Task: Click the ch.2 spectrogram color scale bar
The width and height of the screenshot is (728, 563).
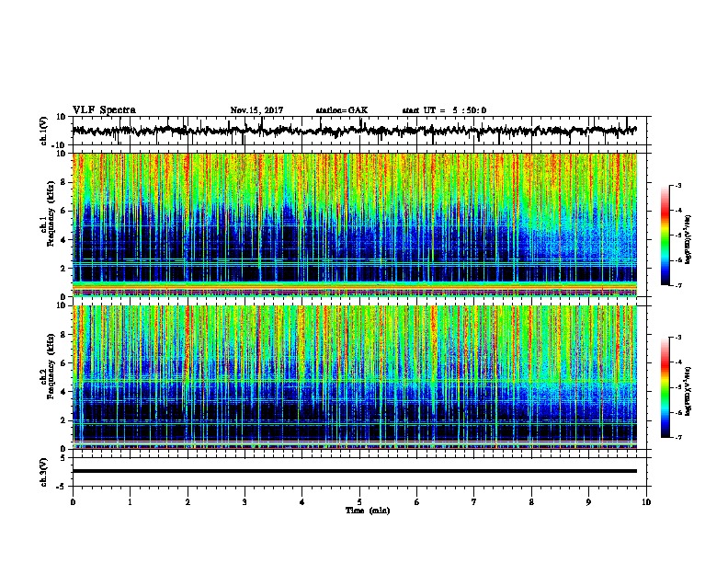Action: coord(665,387)
